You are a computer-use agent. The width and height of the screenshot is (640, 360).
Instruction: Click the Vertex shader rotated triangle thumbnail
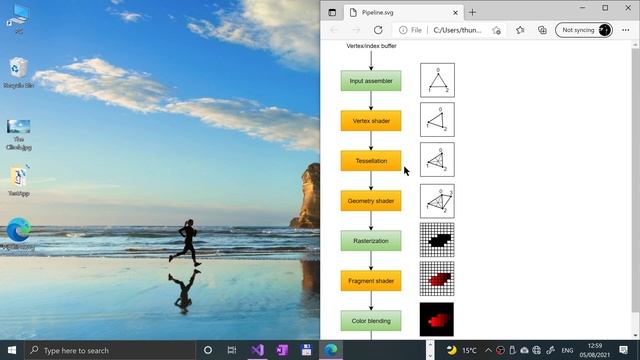[437, 120]
